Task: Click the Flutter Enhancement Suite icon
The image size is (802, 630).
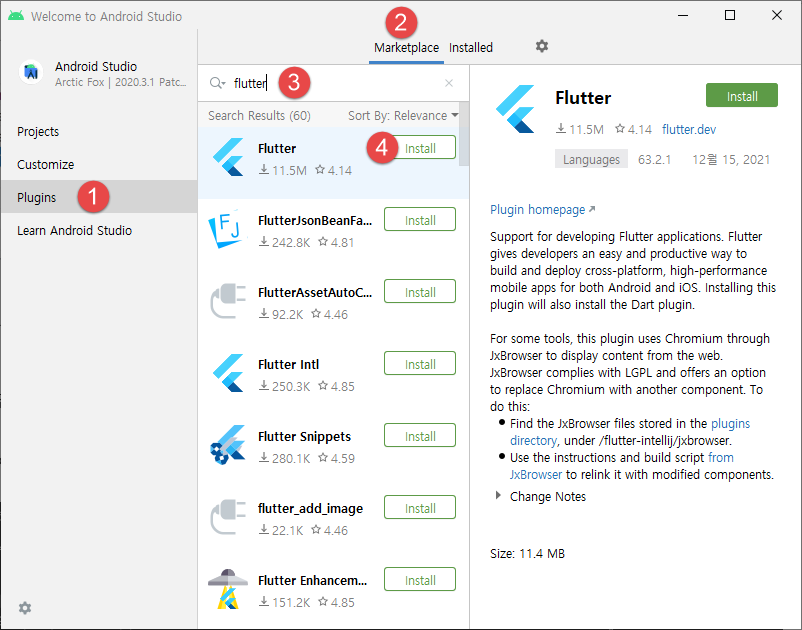Action: [x=228, y=589]
